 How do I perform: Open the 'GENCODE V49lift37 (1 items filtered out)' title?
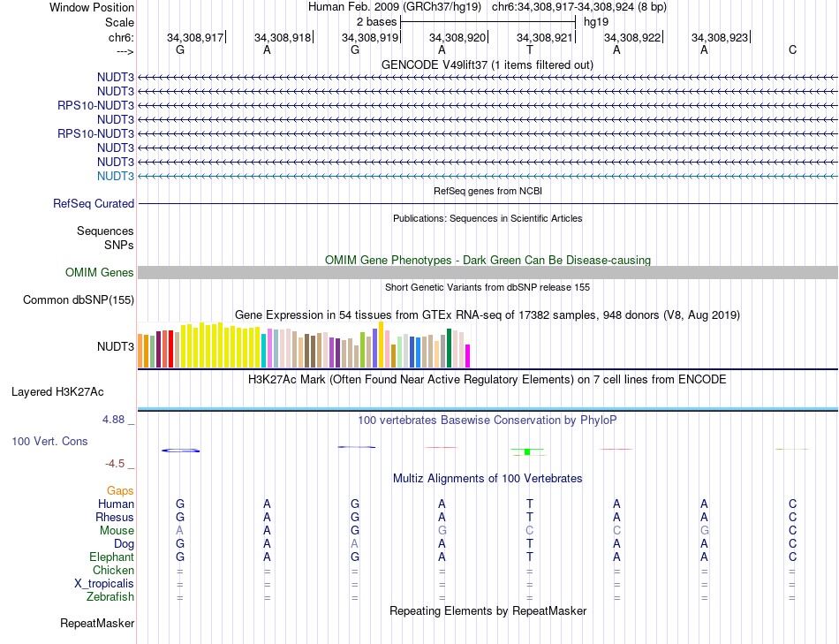(x=487, y=64)
